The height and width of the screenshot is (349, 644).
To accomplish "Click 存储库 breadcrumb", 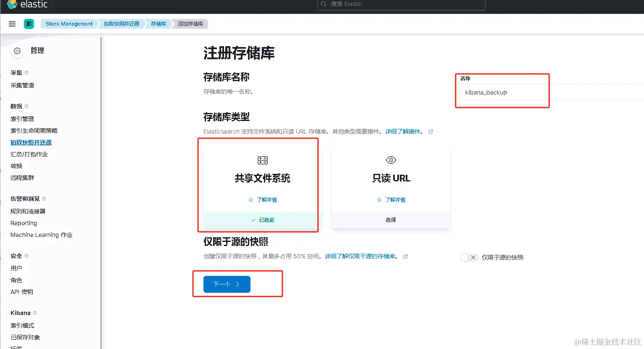I will (x=159, y=24).
